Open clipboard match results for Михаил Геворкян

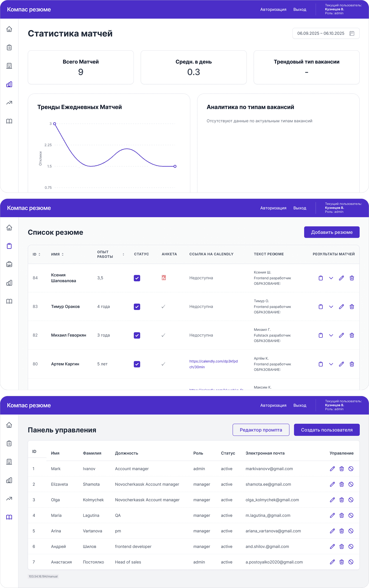pos(321,335)
